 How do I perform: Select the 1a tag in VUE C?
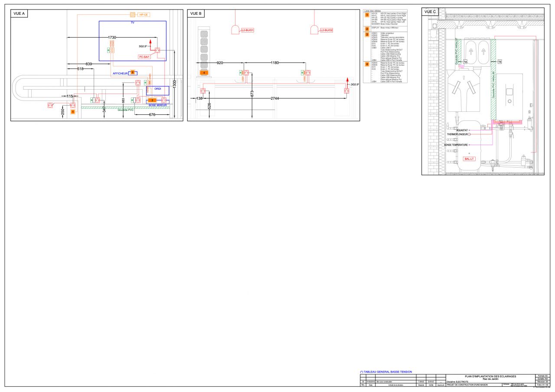465,62
